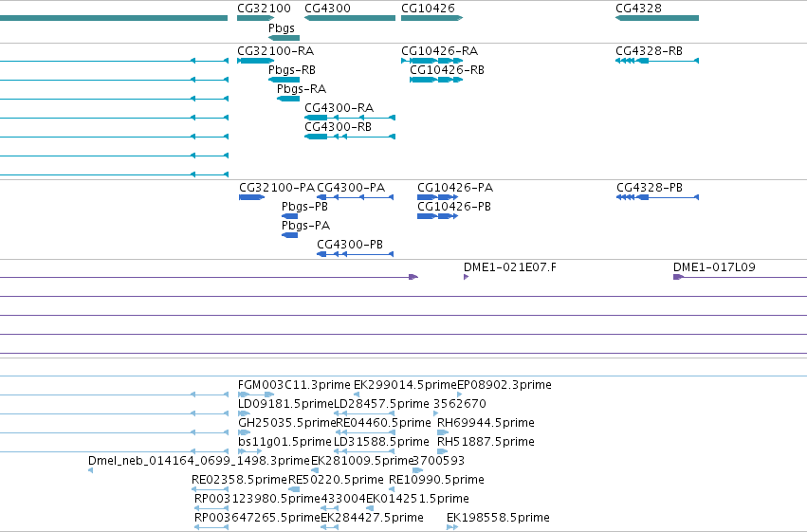Viewport: 807px width, 532px height.
Task: Click EST RE10990.5prime
Action: [436, 480]
